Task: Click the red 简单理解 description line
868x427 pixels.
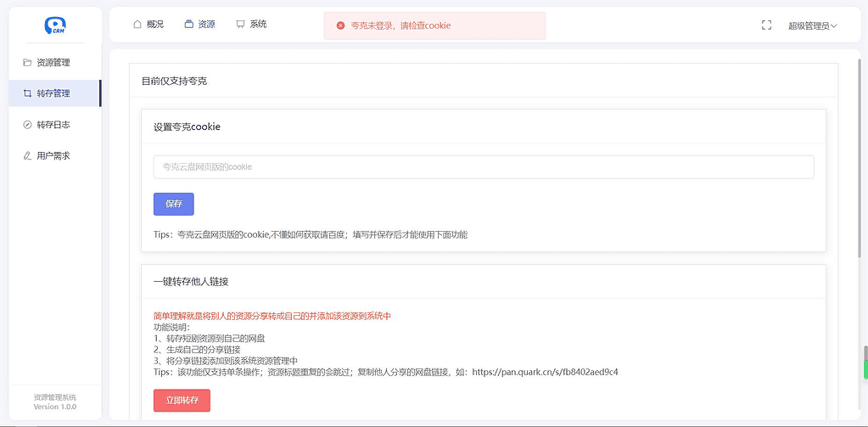Action: click(x=272, y=316)
